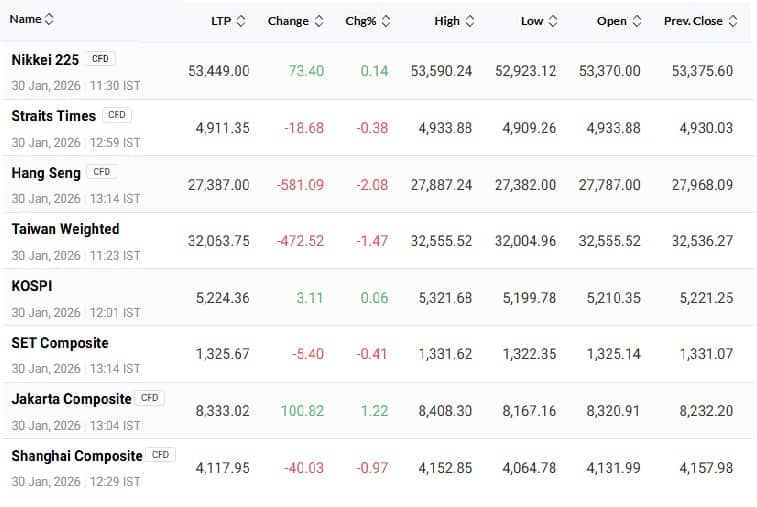The width and height of the screenshot is (757, 507).
Task: Click CFD badge next to Jakarta Composite
Action: (150, 398)
